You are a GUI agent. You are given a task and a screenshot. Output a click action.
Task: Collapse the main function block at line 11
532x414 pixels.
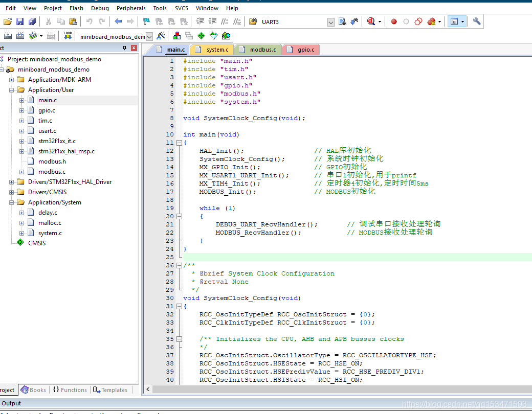coord(179,143)
